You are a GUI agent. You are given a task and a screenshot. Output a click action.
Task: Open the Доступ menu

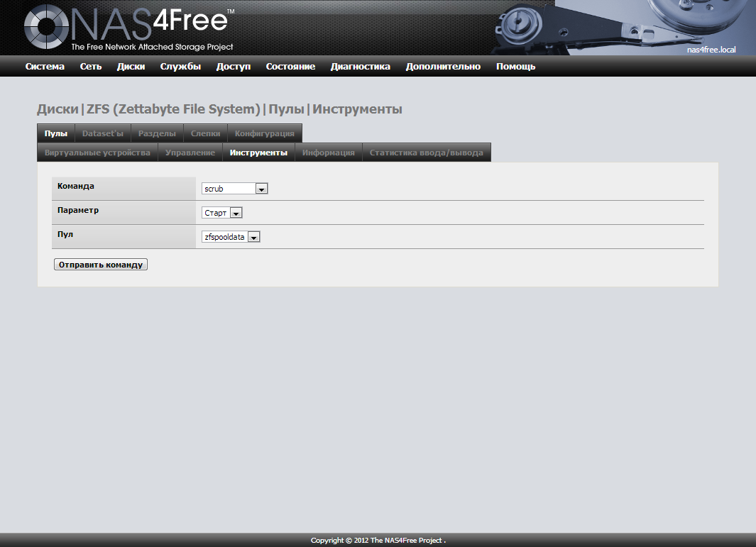coord(234,67)
